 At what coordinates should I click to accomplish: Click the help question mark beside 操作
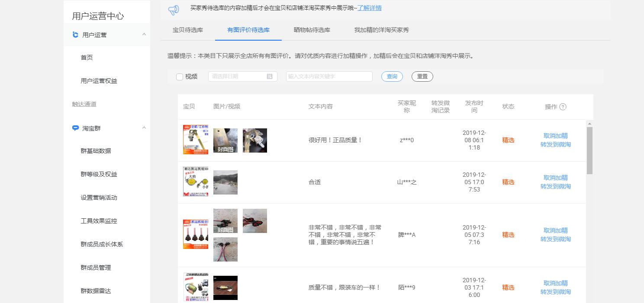click(x=563, y=107)
